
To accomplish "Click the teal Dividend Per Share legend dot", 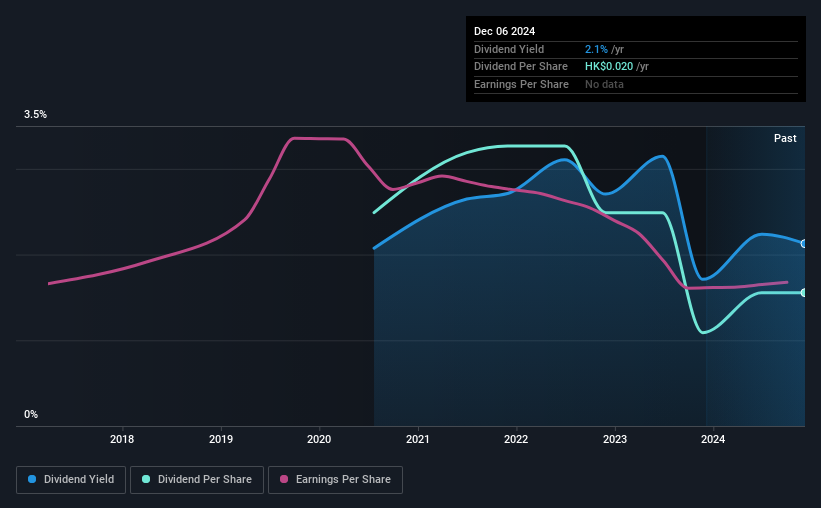I will tap(146, 479).
